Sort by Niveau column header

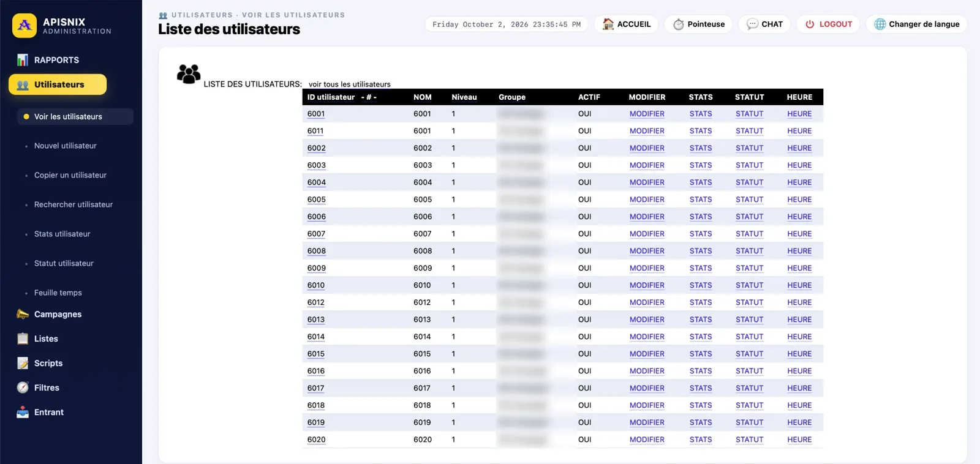point(464,97)
